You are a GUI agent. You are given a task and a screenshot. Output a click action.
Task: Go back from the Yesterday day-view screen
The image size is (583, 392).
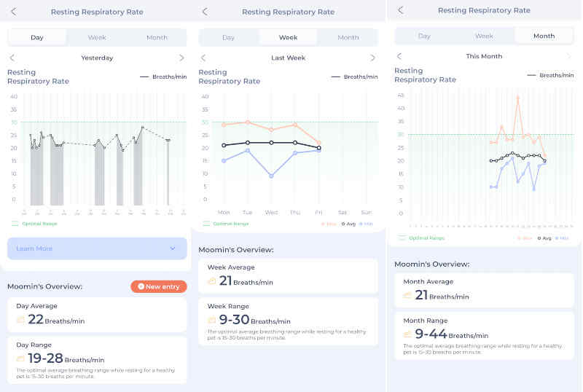coord(14,12)
